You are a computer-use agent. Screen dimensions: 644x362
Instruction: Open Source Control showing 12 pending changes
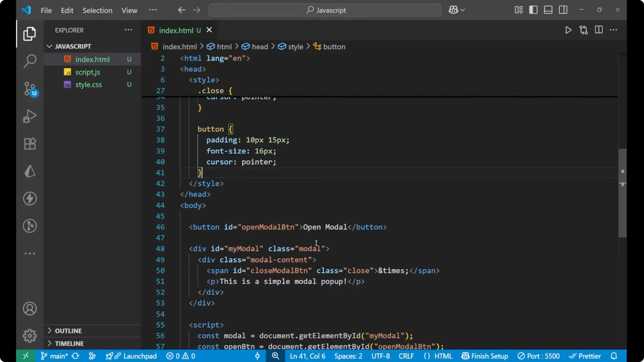coord(30,89)
